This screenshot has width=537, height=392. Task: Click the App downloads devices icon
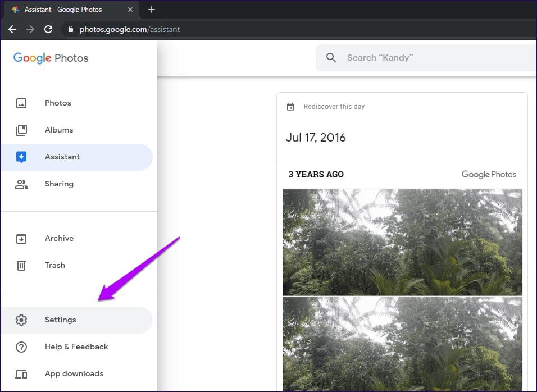[x=21, y=374]
